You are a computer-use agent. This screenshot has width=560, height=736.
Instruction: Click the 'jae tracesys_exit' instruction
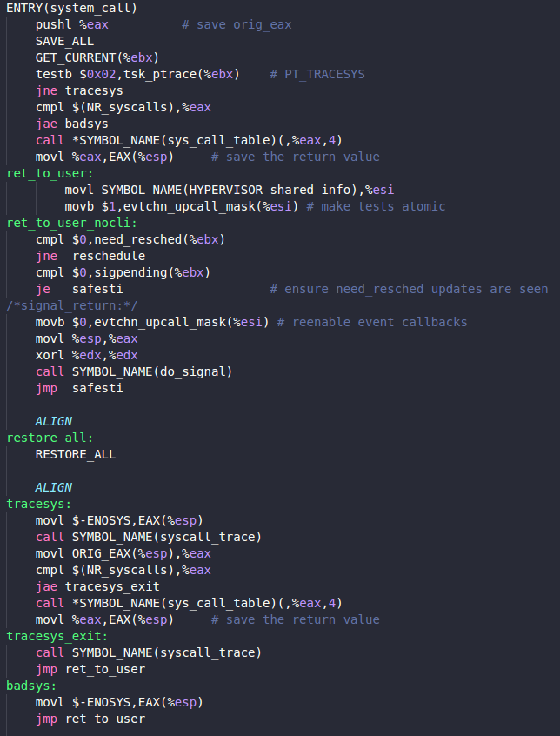click(x=97, y=586)
